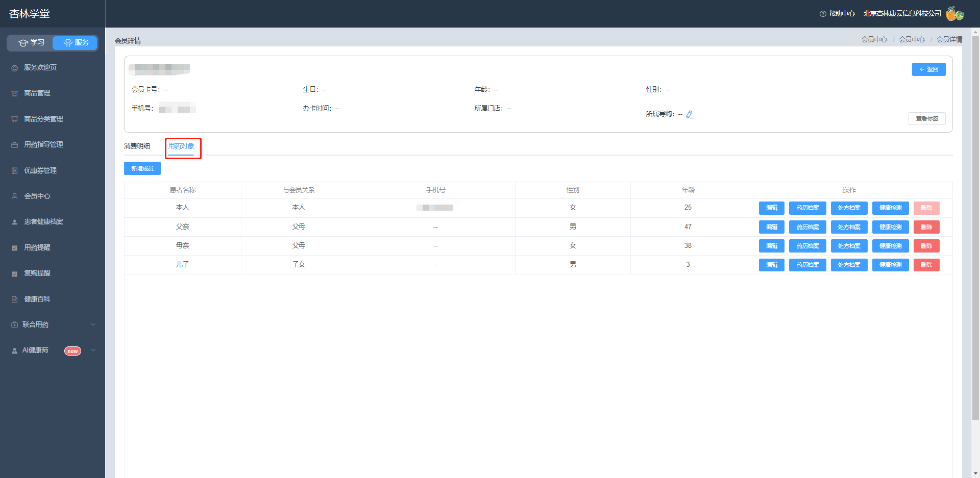Click the 新增成员 button
Screen dimensions: 980x478
pos(142,168)
